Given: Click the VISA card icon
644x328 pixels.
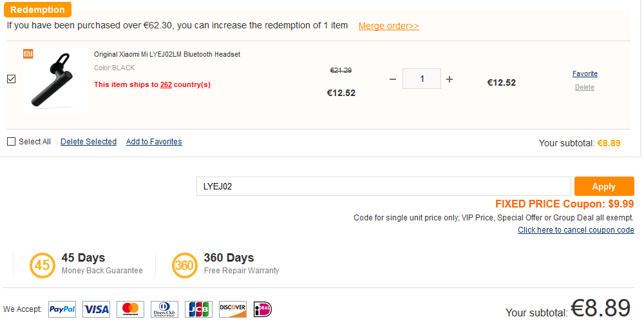Looking at the screenshot, I should pos(97,309).
